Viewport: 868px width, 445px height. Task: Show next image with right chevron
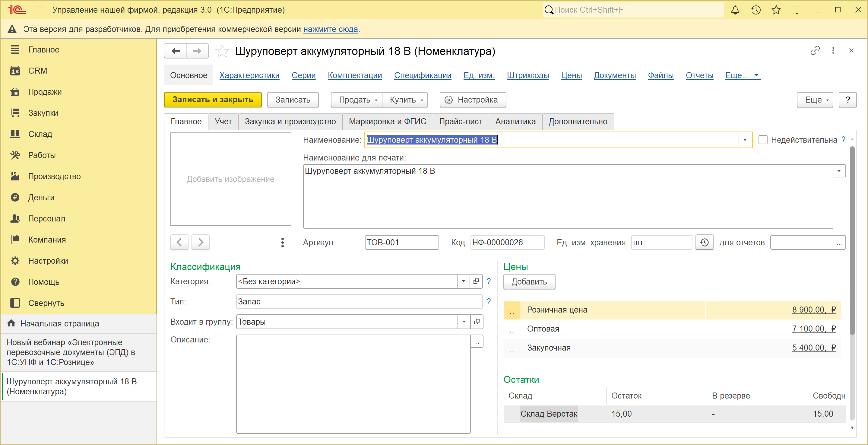coord(201,242)
